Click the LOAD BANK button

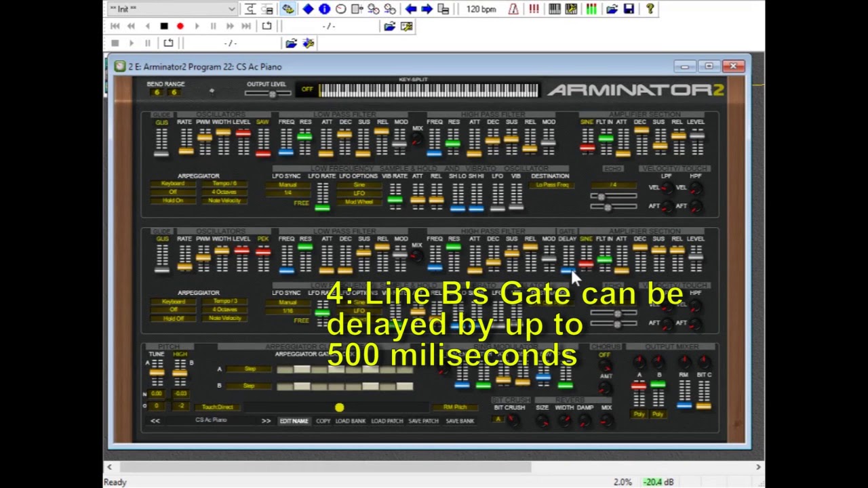tap(351, 421)
